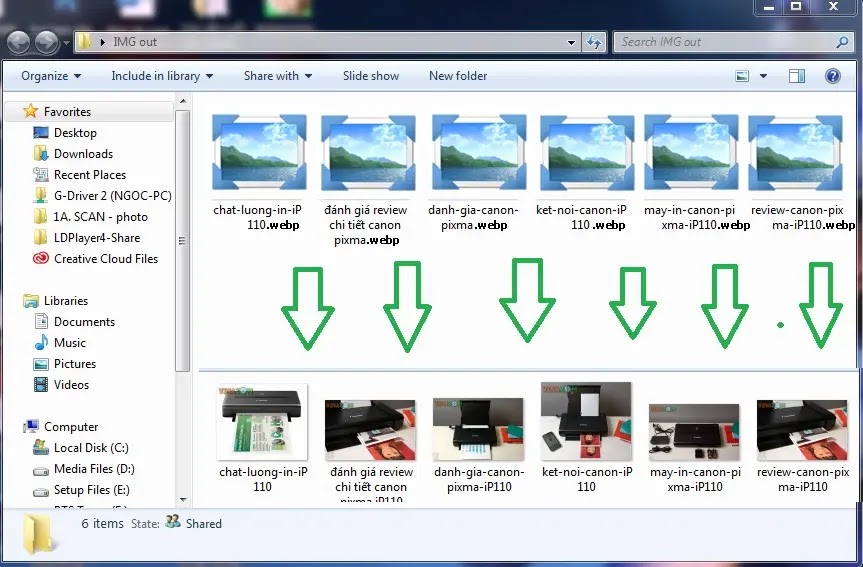The height and width of the screenshot is (567, 863).
Task: Select the chat-luong-in-iP110.webp file icon
Action: pos(259,152)
